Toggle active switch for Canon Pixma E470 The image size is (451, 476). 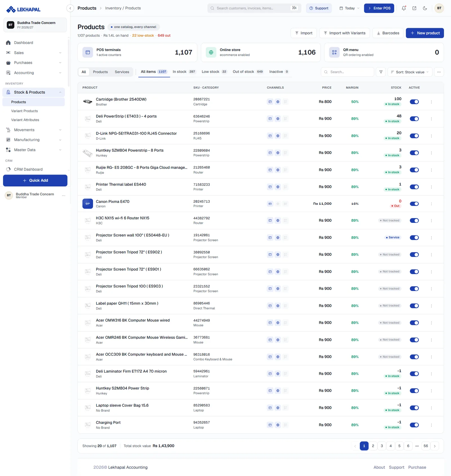[x=414, y=204]
